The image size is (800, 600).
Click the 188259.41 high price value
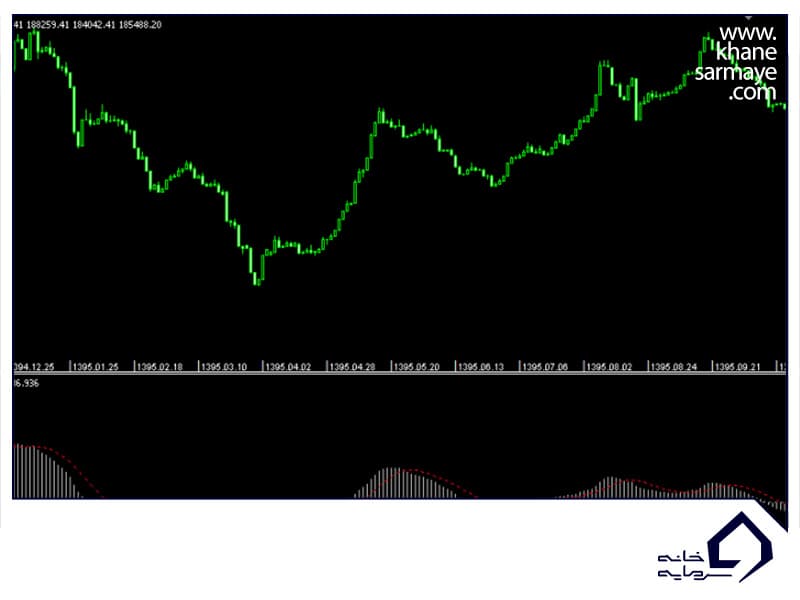pos(47,24)
